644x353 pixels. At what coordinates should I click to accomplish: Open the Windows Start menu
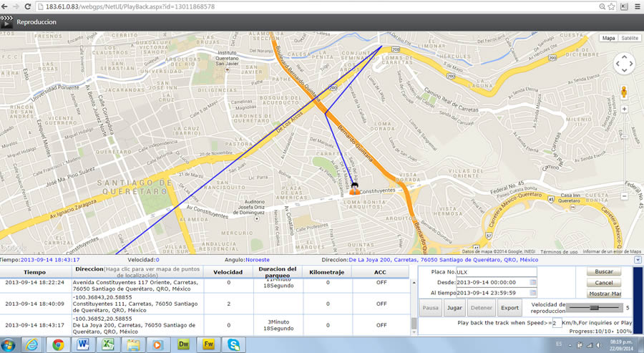(8, 345)
